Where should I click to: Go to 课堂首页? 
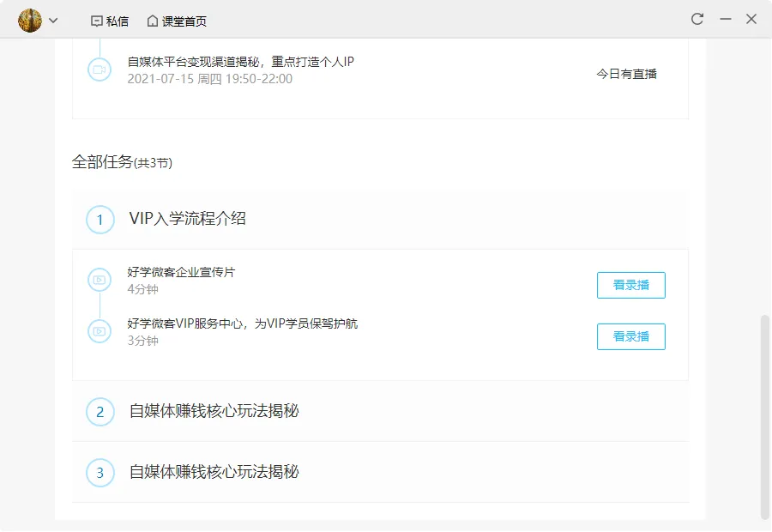pyautogui.click(x=177, y=21)
